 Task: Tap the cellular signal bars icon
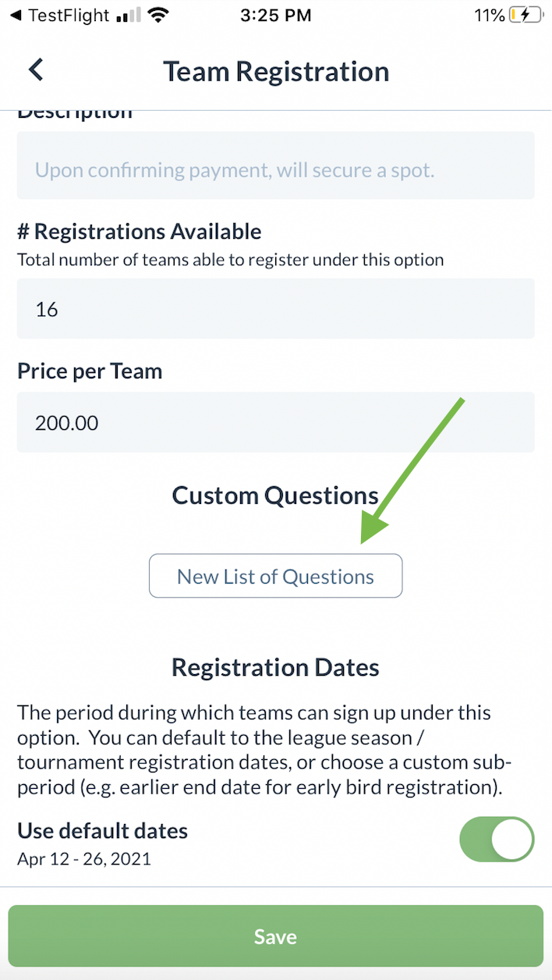[129, 15]
